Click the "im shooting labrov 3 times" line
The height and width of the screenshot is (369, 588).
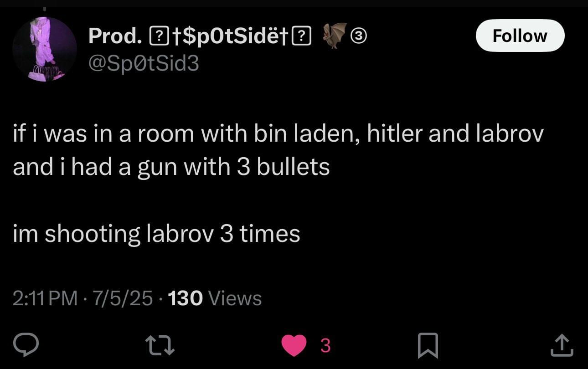point(156,234)
